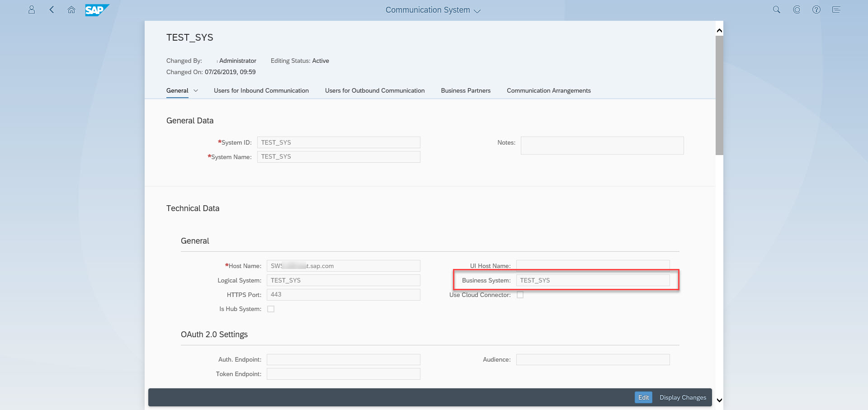This screenshot has height=410, width=868.
Task: Toggle the Use Cloud Connector checkbox
Action: click(x=520, y=295)
